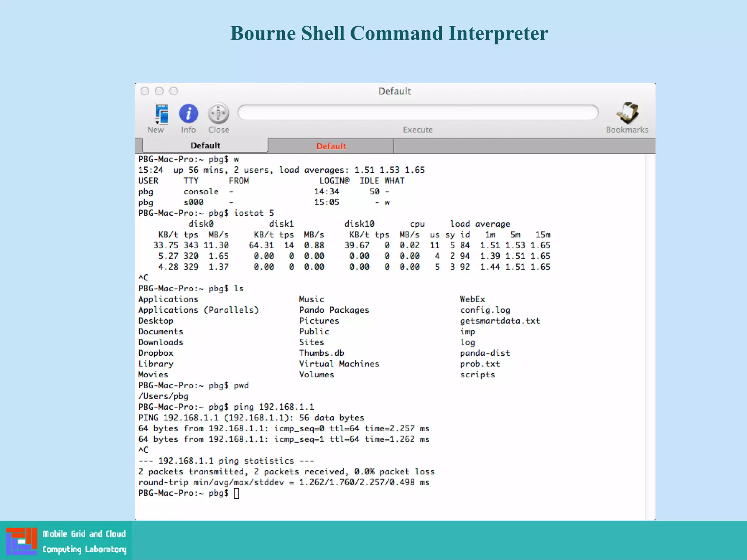This screenshot has width=747, height=560.
Task: Click the 'prob.txt' file entry
Action: pos(480,364)
